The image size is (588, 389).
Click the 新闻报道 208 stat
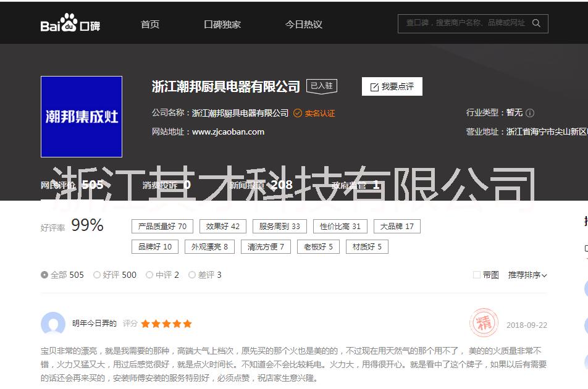coord(261,185)
